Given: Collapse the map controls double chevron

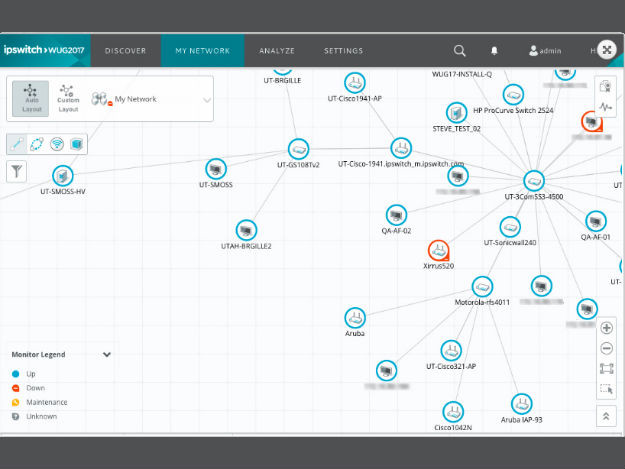Looking at the screenshot, I should [x=606, y=416].
